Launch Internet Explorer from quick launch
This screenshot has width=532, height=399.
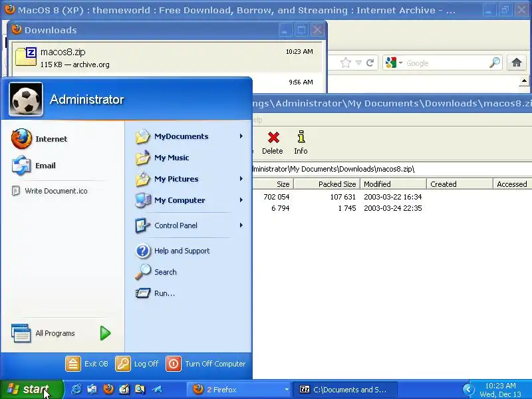76,389
